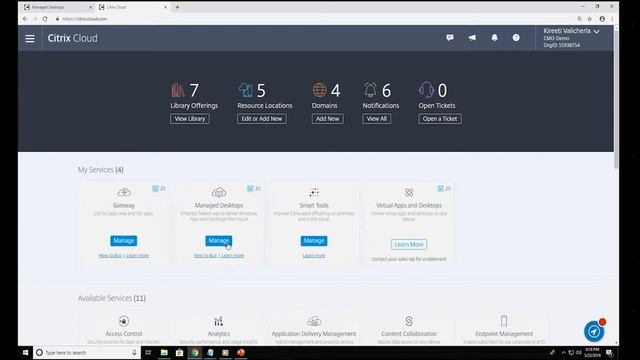The height and width of the screenshot is (360, 640).
Task: Open the Windows action center icon
Action: pos(609,353)
